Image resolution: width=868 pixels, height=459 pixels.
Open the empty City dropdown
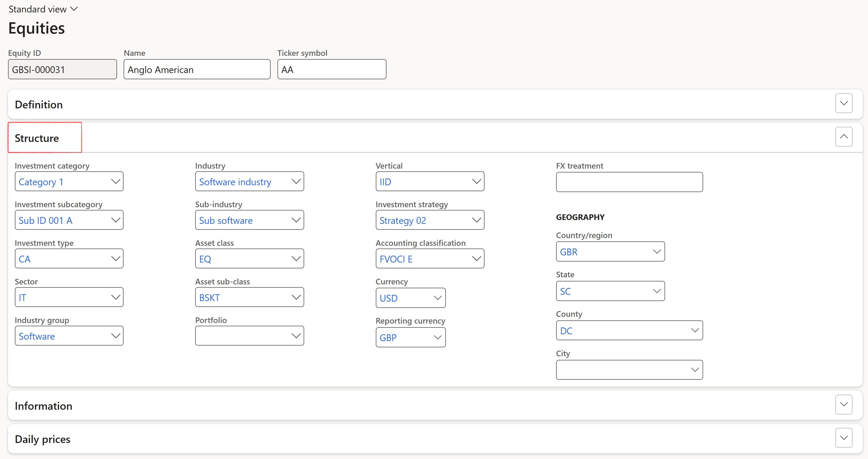point(695,370)
